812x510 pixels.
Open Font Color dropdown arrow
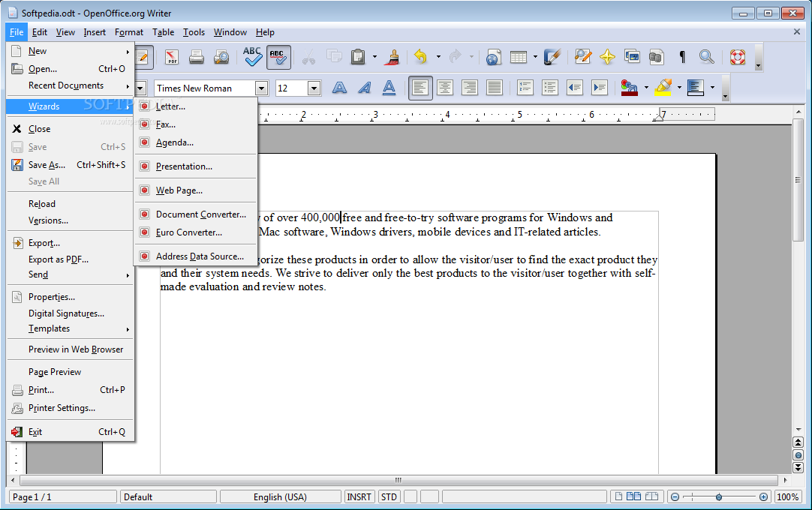[645, 88]
